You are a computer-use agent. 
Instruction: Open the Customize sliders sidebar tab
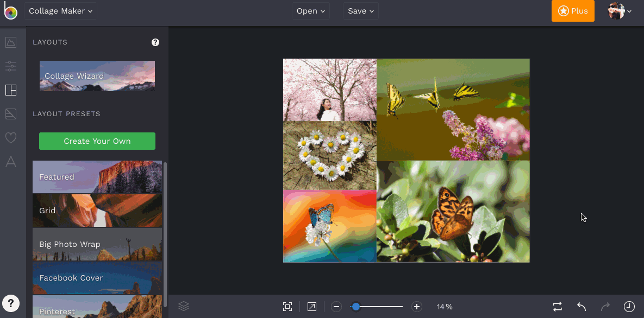coord(11,66)
